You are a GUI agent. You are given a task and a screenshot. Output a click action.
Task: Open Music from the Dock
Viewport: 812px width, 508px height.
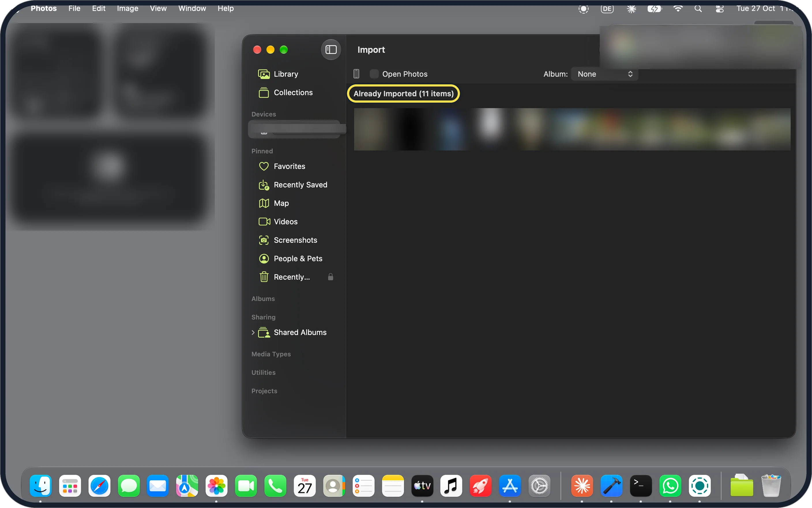point(451,486)
